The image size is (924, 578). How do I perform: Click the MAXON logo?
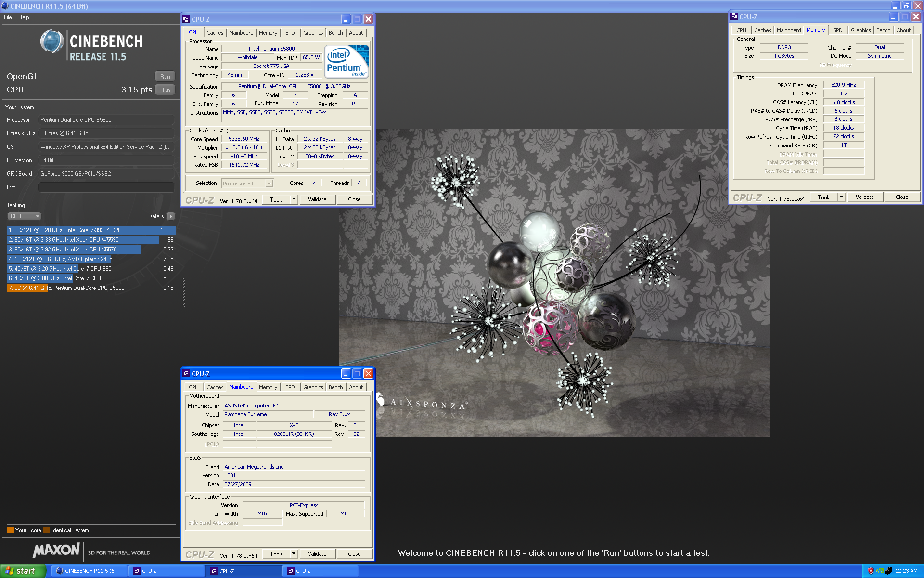56,550
